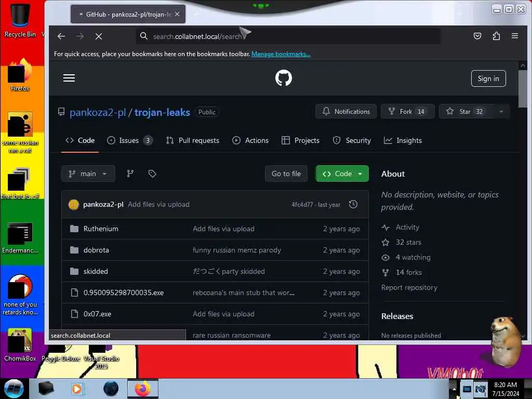Switch to the Code tab
Image resolution: width=532 pixels, height=399 pixels.
point(80,140)
